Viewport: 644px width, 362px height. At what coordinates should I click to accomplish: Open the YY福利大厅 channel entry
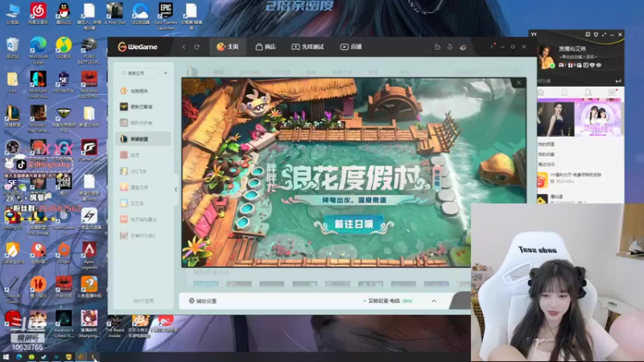pyautogui.click(x=579, y=178)
